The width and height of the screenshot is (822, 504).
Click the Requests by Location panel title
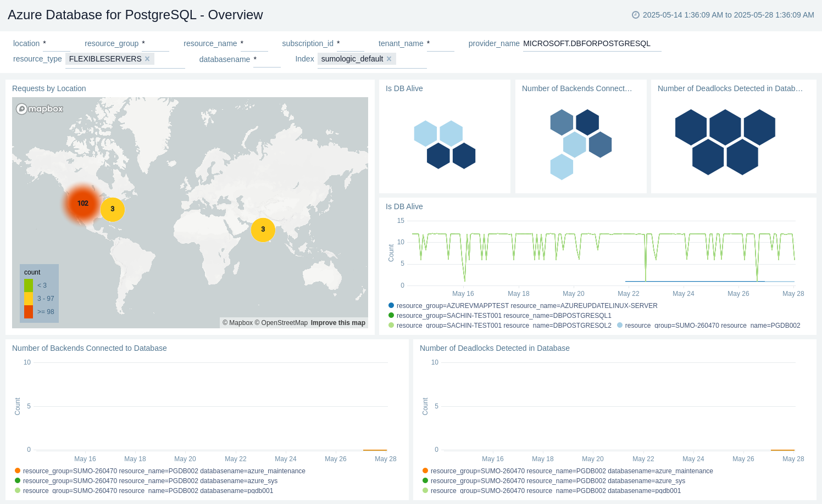49,88
